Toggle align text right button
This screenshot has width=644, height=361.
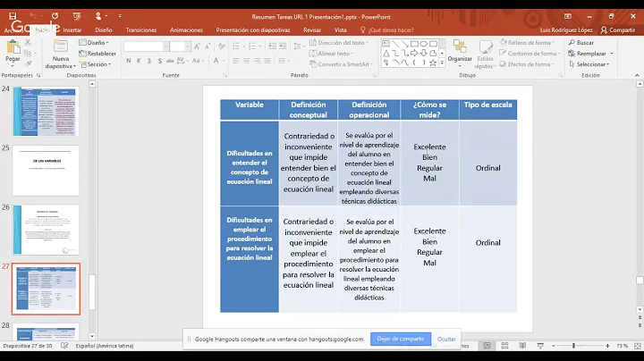(x=257, y=61)
